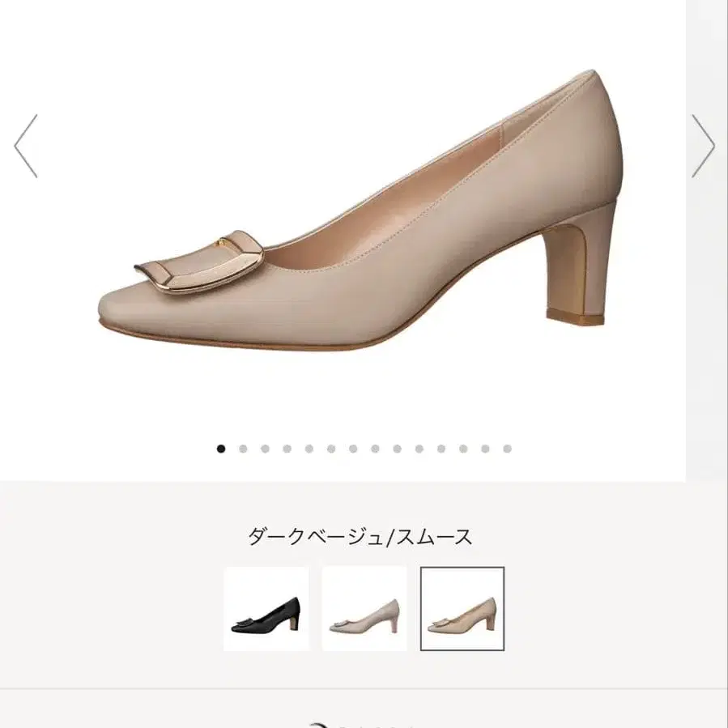Jump to the fifth carousel dot
The width and height of the screenshot is (728, 728).
(x=309, y=449)
